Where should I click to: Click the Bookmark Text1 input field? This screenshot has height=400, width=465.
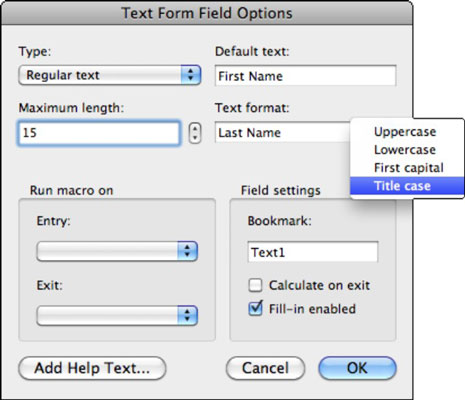point(313,252)
